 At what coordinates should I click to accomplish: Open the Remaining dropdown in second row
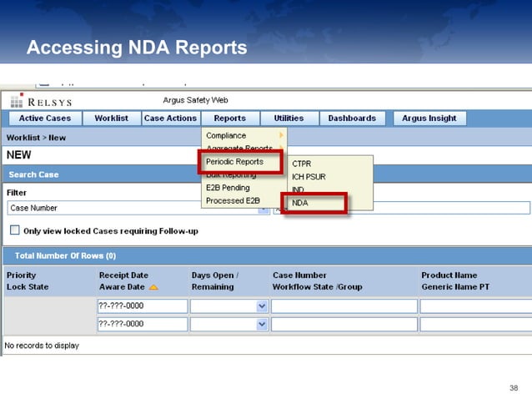[x=262, y=324]
